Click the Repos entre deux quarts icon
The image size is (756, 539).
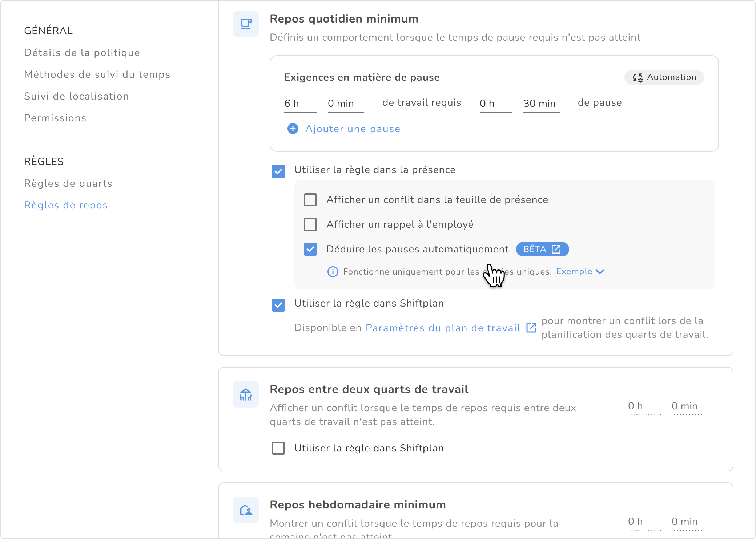(x=246, y=394)
